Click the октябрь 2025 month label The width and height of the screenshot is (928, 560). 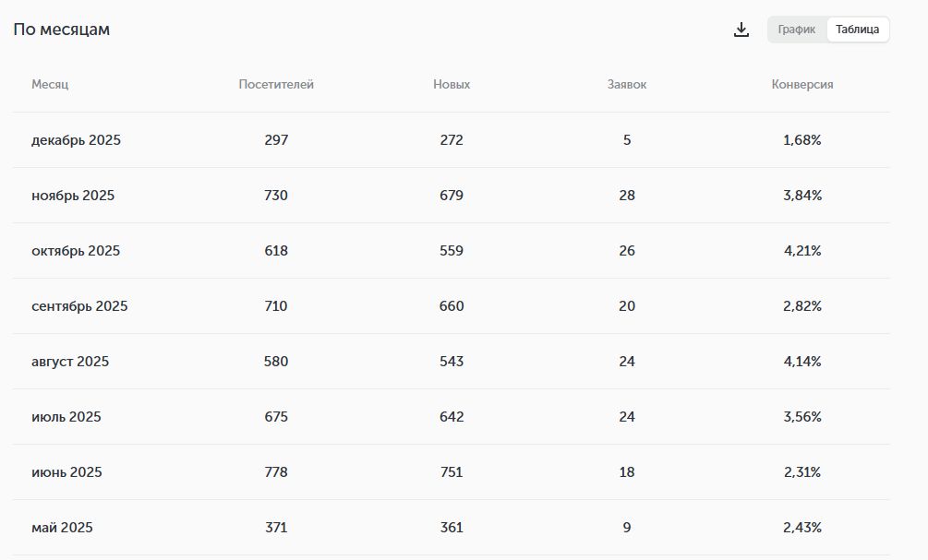coord(76,251)
